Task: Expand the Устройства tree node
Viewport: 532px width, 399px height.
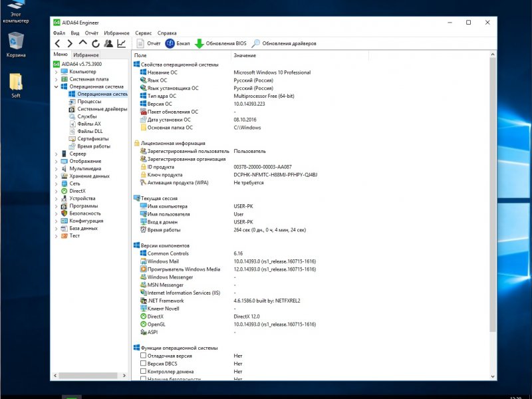Action: coord(57,198)
